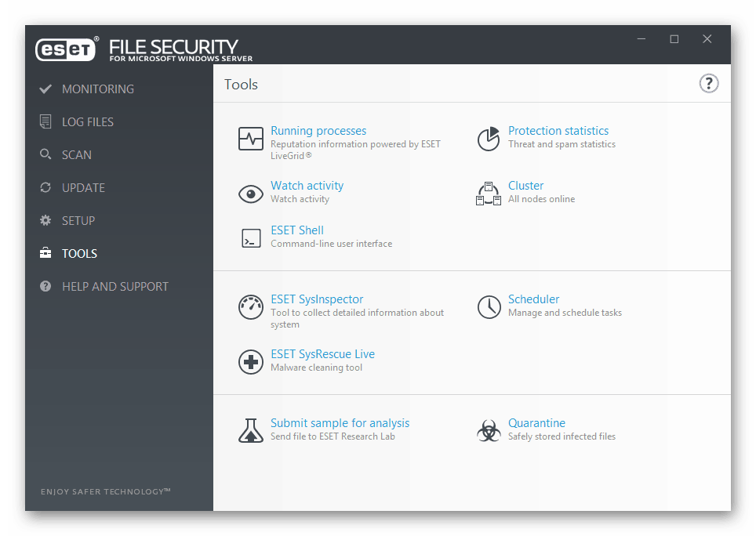Open help via the question mark button
756x536 pixels.
(x=709, y=83)
